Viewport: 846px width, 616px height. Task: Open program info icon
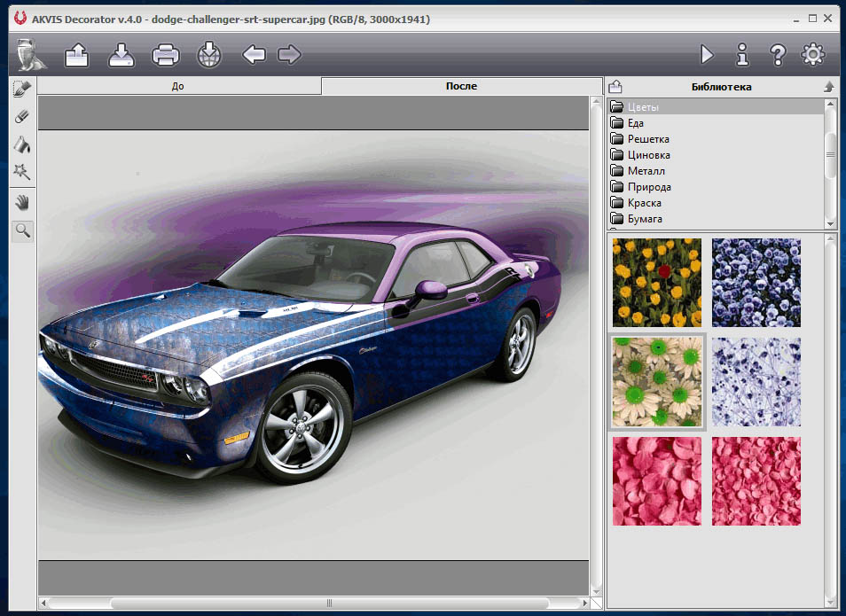click(x=742, y=54)
